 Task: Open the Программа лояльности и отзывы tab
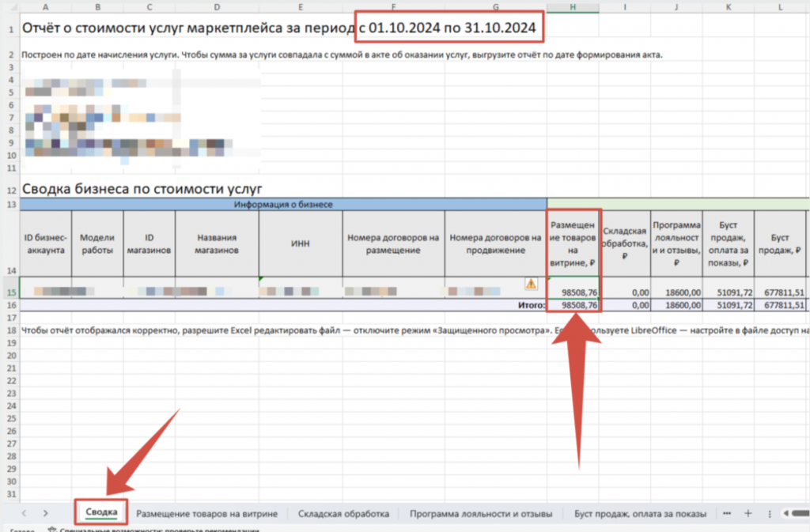pyautogui.click(x=481, y=514)
